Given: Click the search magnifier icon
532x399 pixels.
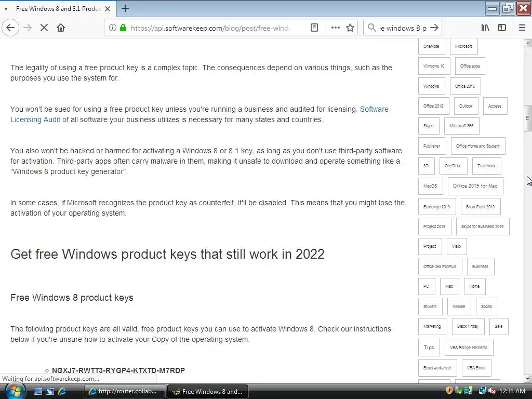Looking at the screenshot, I should [372, 28].
